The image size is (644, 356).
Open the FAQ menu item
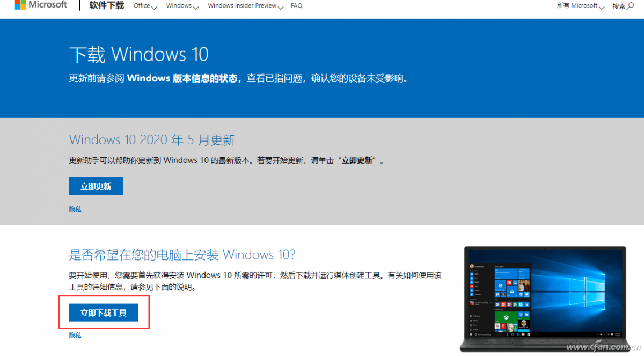(296, 6)
